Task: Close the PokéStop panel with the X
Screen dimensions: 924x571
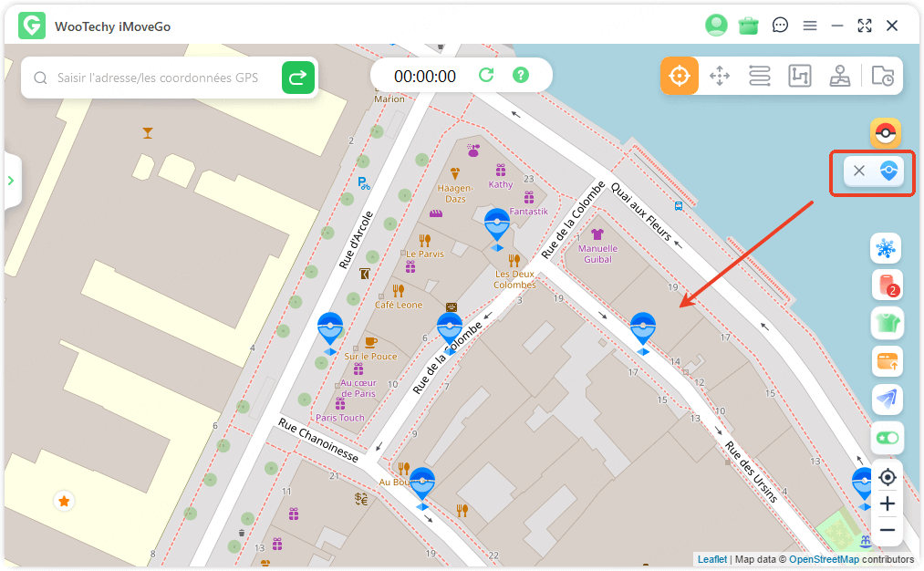Action: [858, 171]
